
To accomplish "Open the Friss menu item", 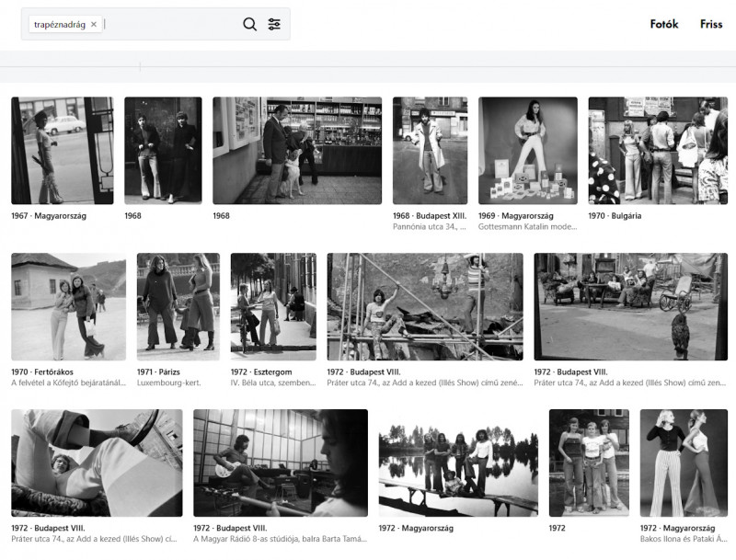I will point(711,24).
